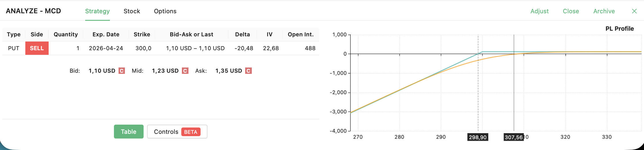
Task: Toggle the SELL side badge
Action: coord(37,48)
